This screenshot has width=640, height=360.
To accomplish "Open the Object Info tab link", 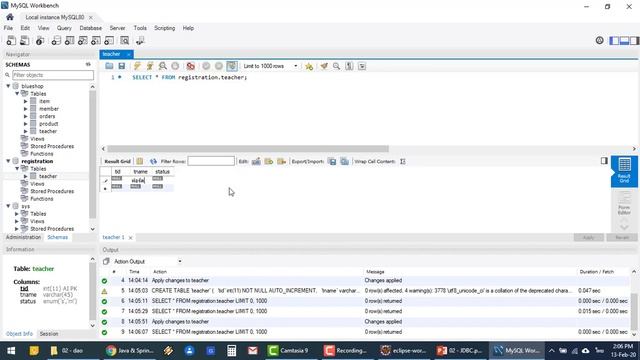I will pyautogui.click(x=19, y=334).
